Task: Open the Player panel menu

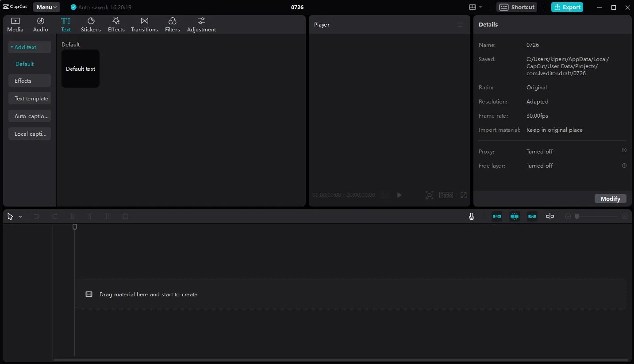Action: [x=460, y=24]
